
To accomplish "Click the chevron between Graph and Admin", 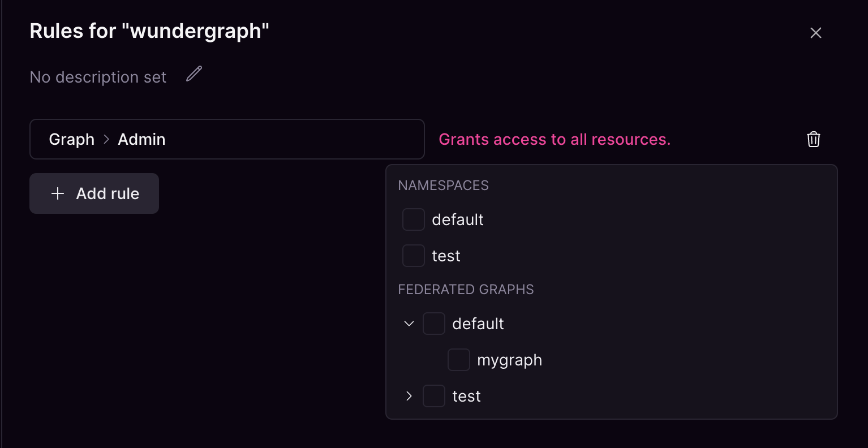I will (108, 139).
